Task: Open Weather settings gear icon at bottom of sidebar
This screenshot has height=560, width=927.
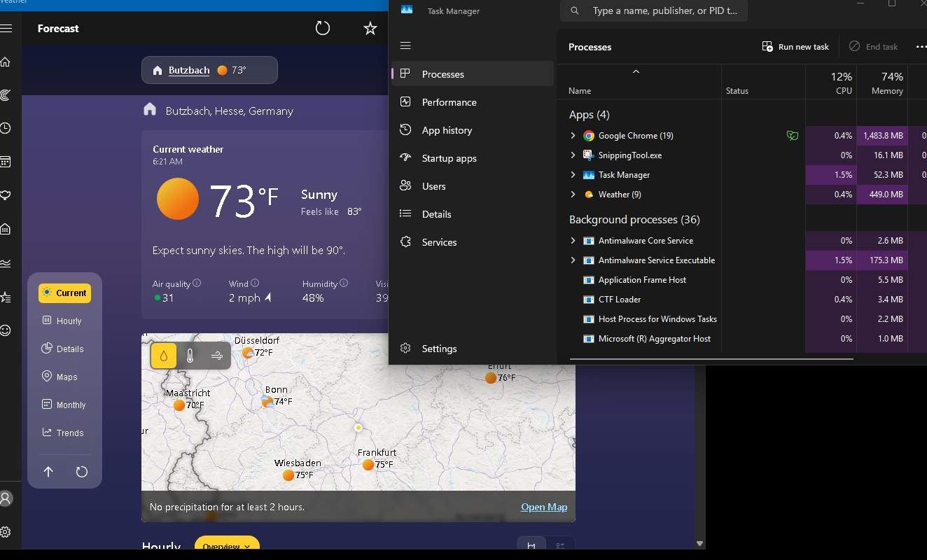Action: (5, 532)
